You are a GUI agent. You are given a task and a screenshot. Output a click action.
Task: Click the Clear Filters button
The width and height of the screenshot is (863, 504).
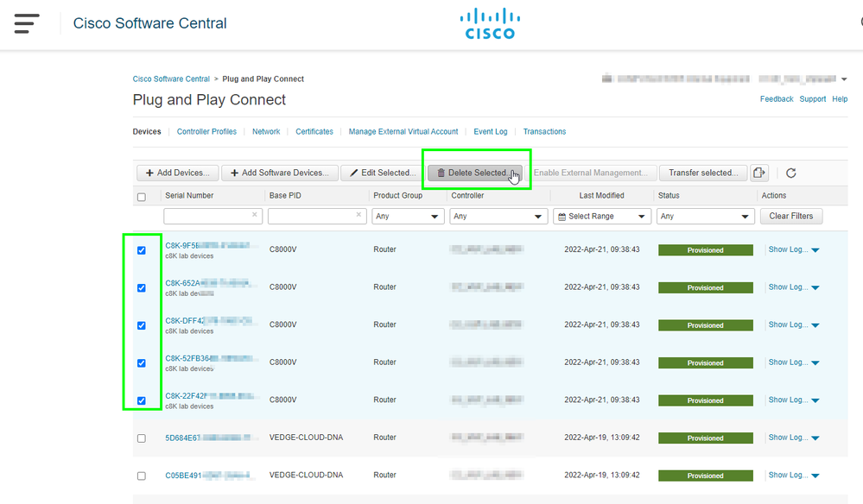[x=791, y=216]
